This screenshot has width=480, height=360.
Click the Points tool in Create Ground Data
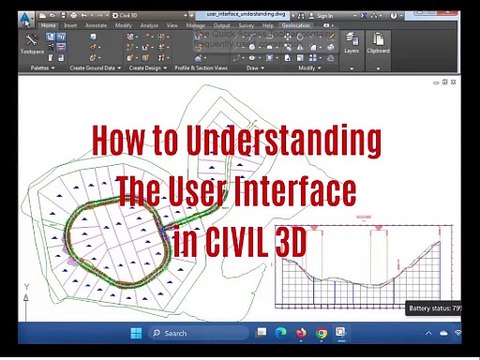click(94, 47)
